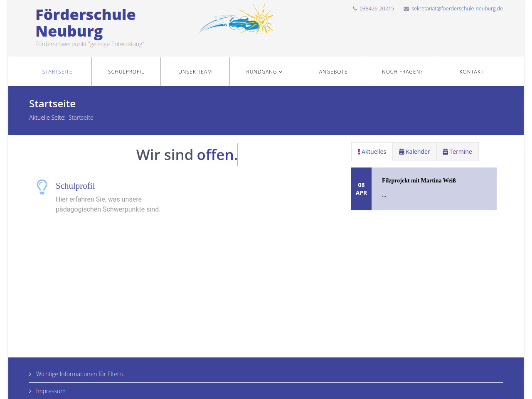Navigate to Kontakt page
The width and height of the screenshot is (532, 399).
[471, 72]
